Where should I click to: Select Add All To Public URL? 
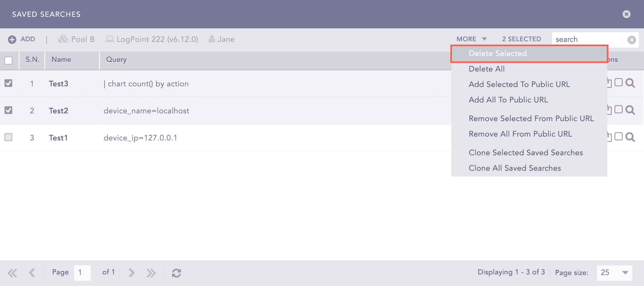tap(529, 100)
